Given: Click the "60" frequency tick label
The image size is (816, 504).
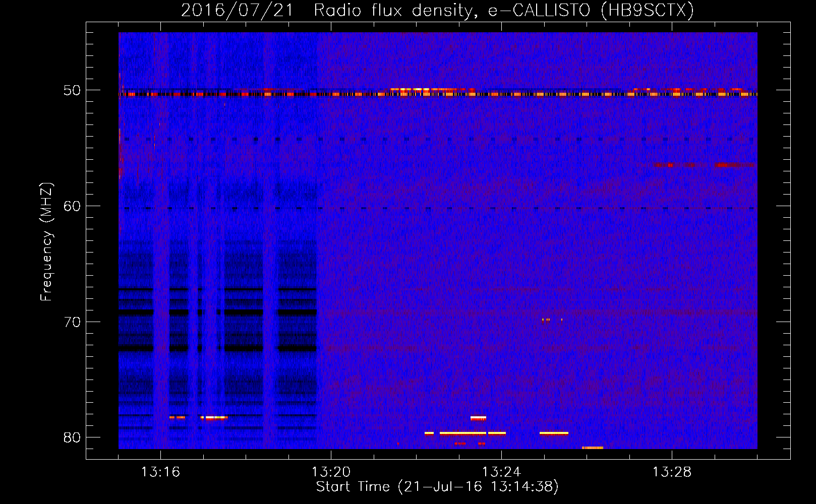Looking at the screenshot, I should [x=72, y=206].
